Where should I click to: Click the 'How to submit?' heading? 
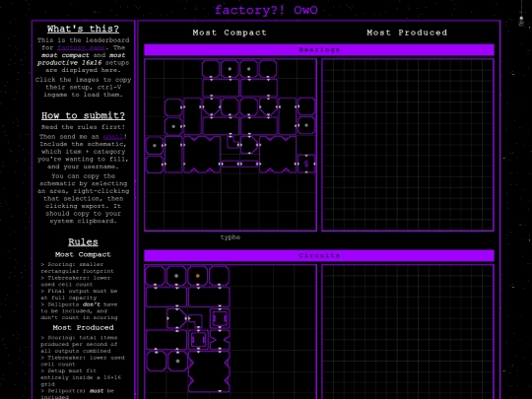coord(83,115)
